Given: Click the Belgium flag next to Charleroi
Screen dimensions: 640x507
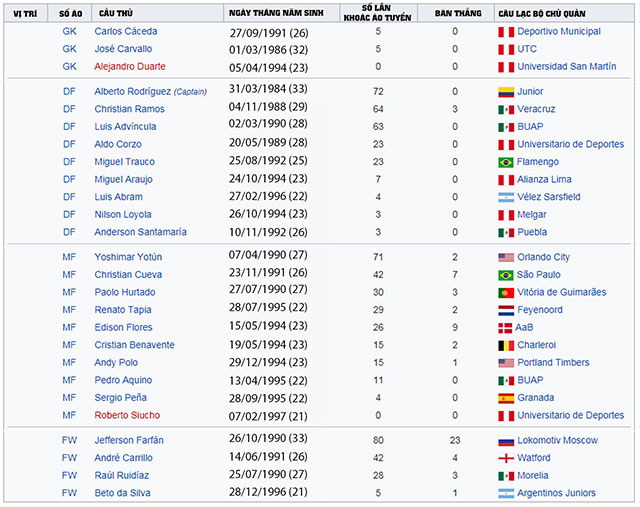Looking at the screenshot, I should pyautogui.click(x=505, y=345).
